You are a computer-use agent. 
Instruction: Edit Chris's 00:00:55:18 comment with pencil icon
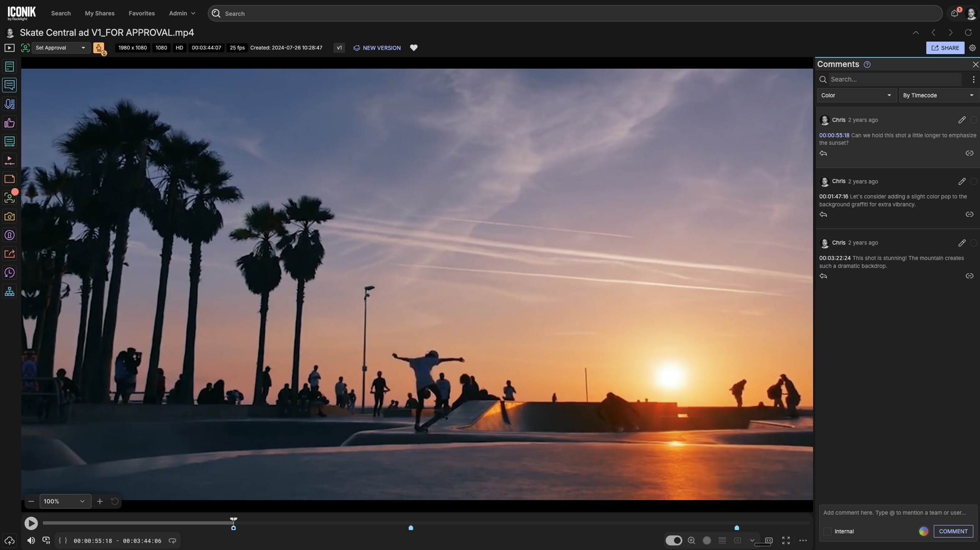(962, 120)
